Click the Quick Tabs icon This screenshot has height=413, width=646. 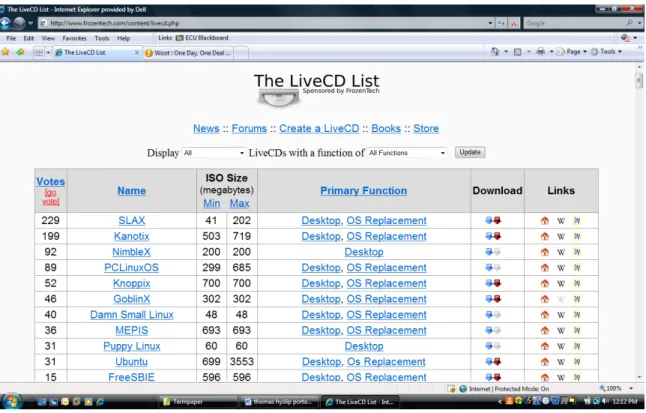(x=38, y=53)
